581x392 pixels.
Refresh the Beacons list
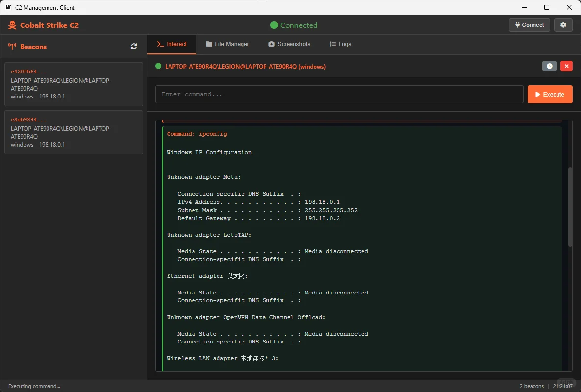134,47
